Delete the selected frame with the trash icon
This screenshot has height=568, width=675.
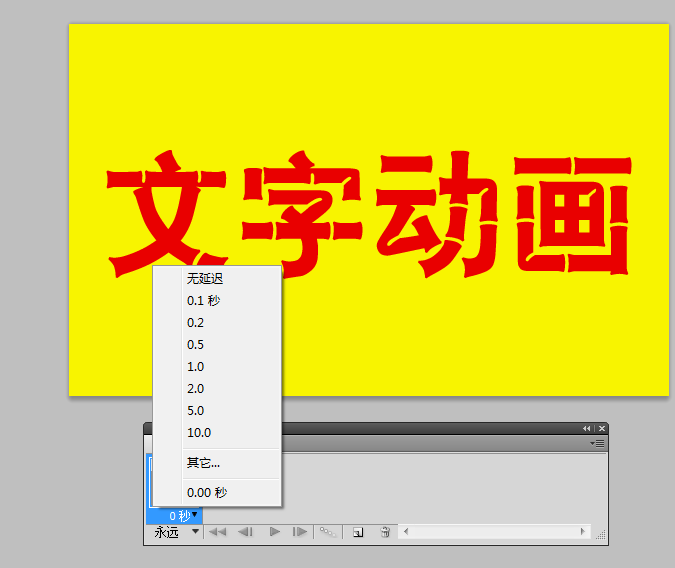click(x=385, y=532)
